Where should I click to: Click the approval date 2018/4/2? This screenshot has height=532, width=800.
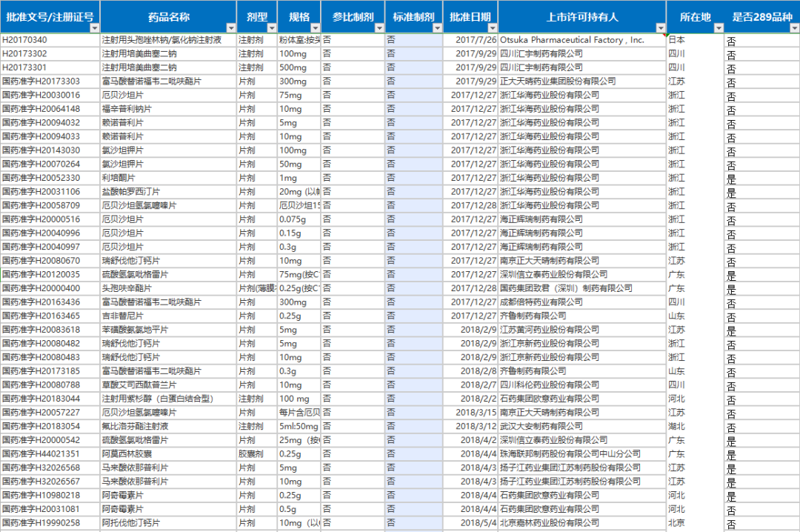click(x=470, y=440)
